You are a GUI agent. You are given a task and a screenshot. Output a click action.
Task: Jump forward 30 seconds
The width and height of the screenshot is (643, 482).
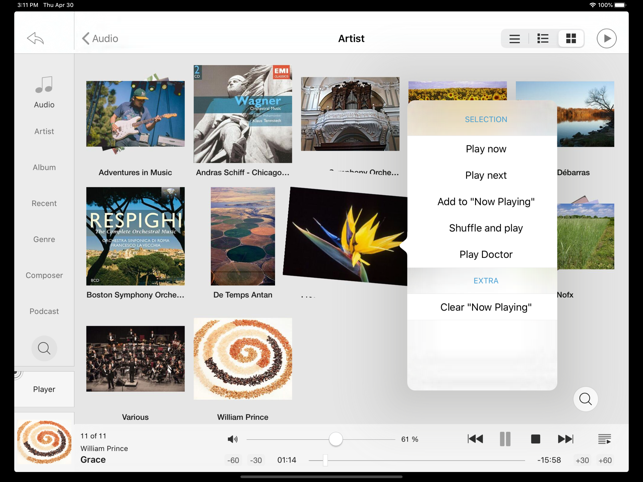point(582,460)
